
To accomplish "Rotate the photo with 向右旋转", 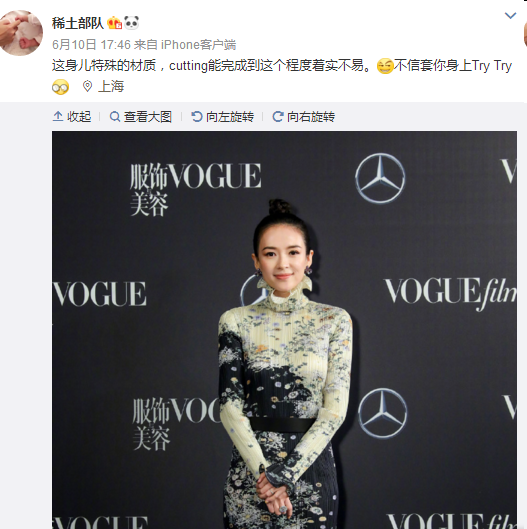I will coord(304,117).
